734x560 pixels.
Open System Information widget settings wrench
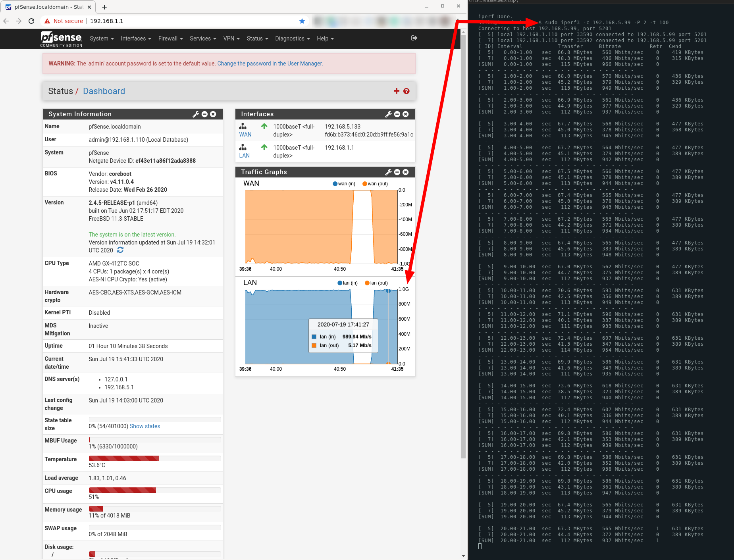tap(195, 114)
